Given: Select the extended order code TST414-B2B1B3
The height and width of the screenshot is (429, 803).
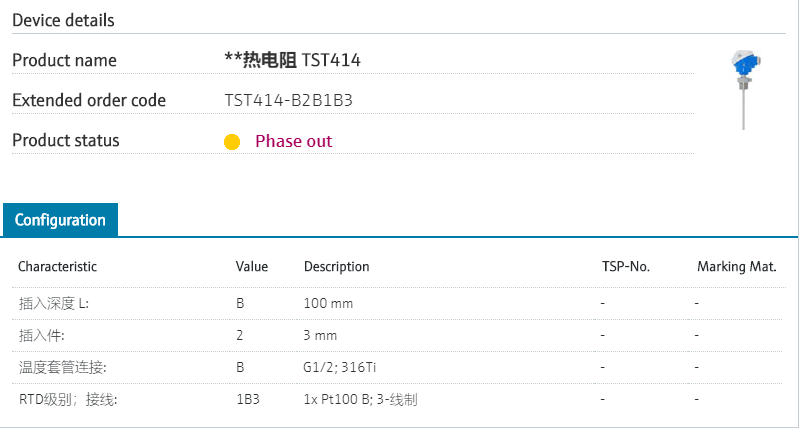Looking at the screenshot, I should (289, 100).
